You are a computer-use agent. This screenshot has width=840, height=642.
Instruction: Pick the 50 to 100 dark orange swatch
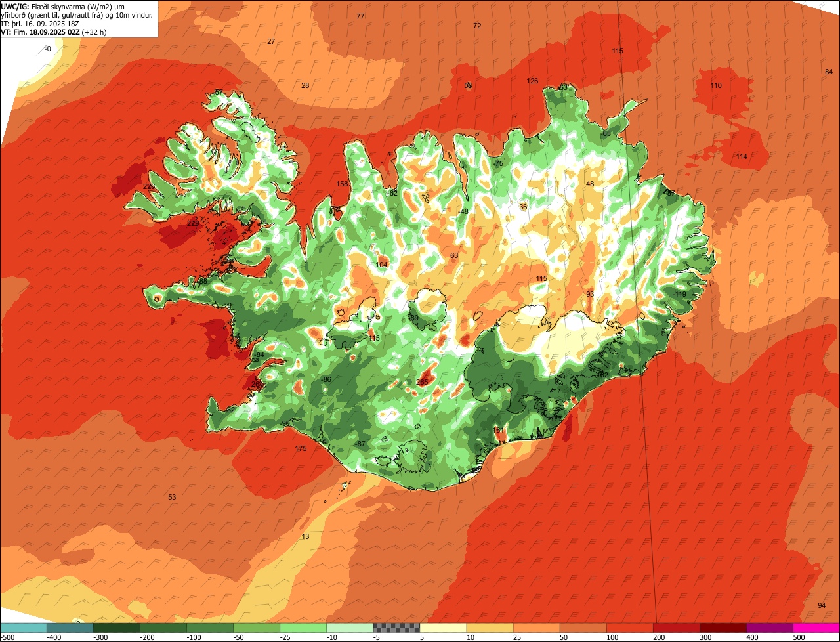pyautogui.click(x=583, y=628)
